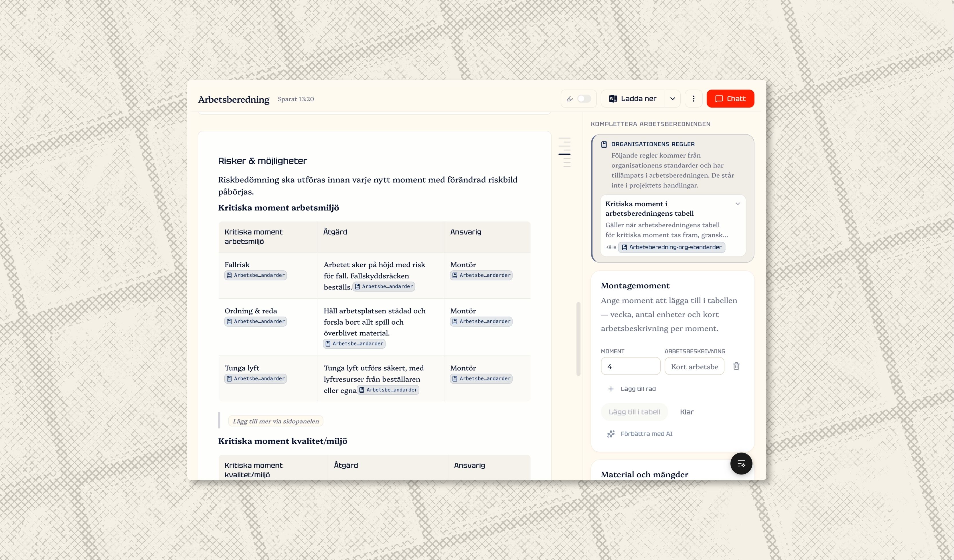
Task: Click Ladda ner Word download button
Action: pyautogui.click(x=633, y=99)
